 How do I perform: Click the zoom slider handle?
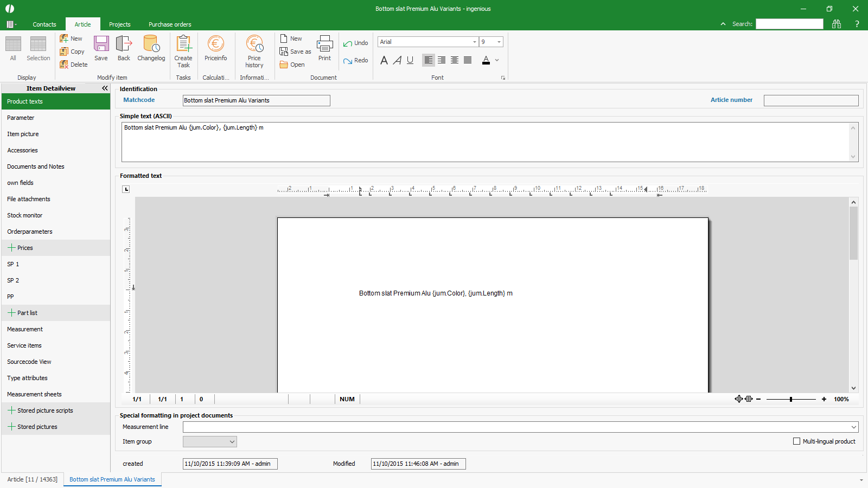tap(791, 399)
